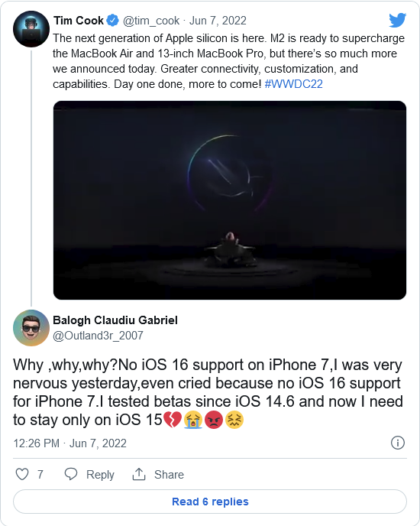Click Tim Cook's verified badge
Screen dimensions: 420x526
pos(112,21)
